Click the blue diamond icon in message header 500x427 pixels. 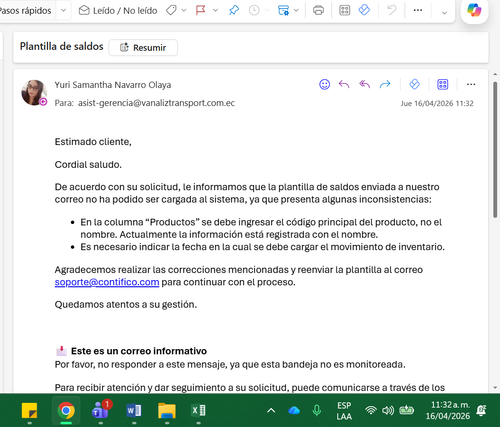(x=414, y=84)
